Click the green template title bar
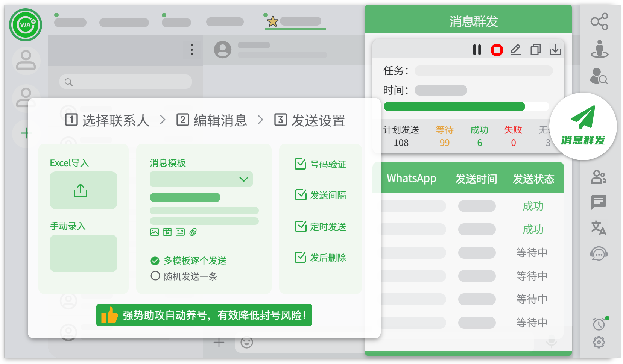This screenshot has height=364, width=623. 185,197
